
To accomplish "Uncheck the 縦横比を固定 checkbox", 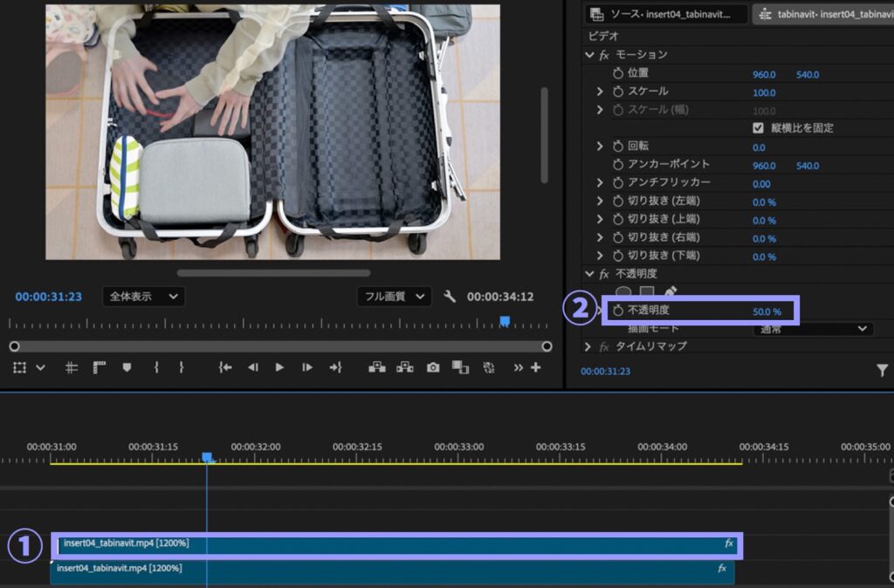I will (758, 128).
